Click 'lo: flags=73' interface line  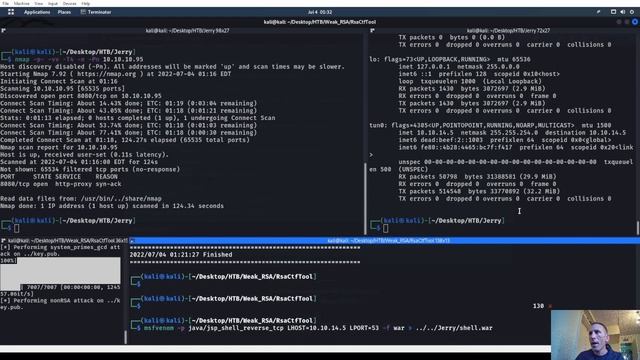pyautogui.click(x=450, y=59)
